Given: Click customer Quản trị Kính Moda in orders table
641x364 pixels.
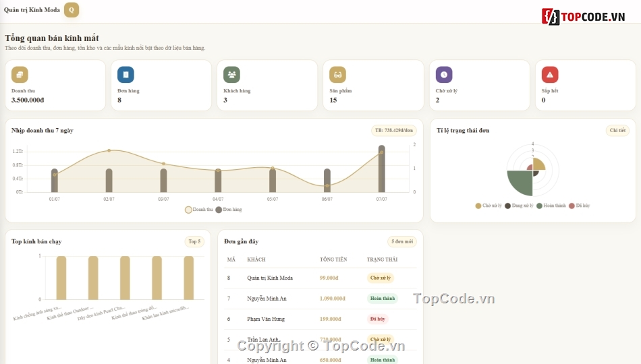Looking at the screenshot, I should pos(270,278).
